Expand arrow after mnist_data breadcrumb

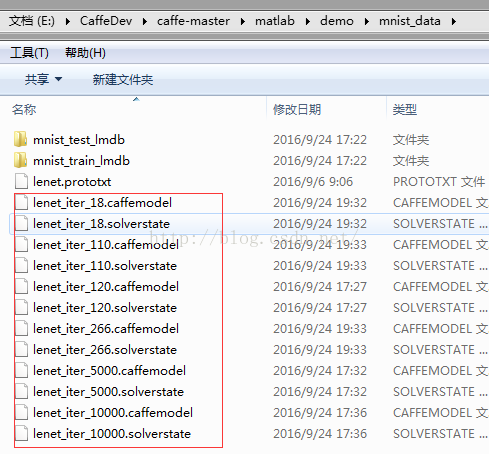[454, 22]
